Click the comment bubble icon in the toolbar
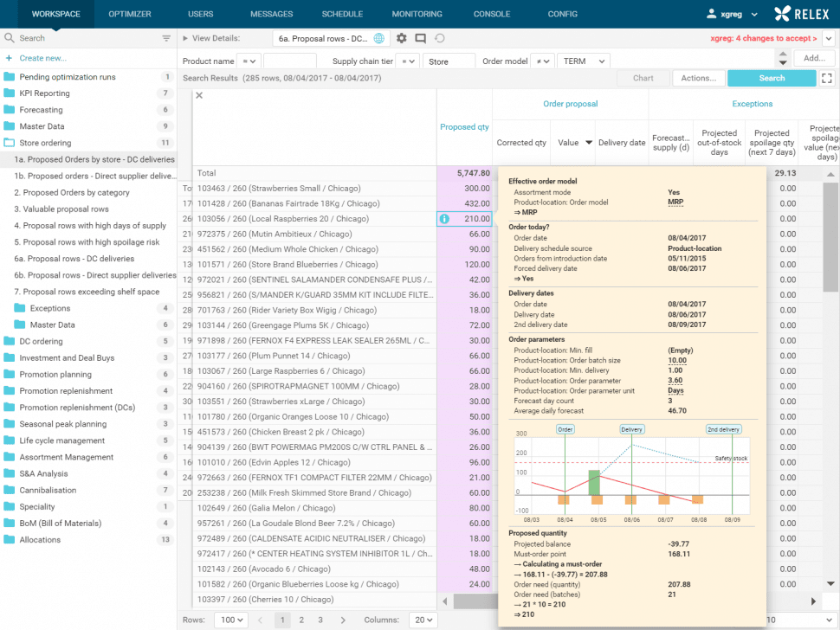The image size is (840, 630). [421, 38]
